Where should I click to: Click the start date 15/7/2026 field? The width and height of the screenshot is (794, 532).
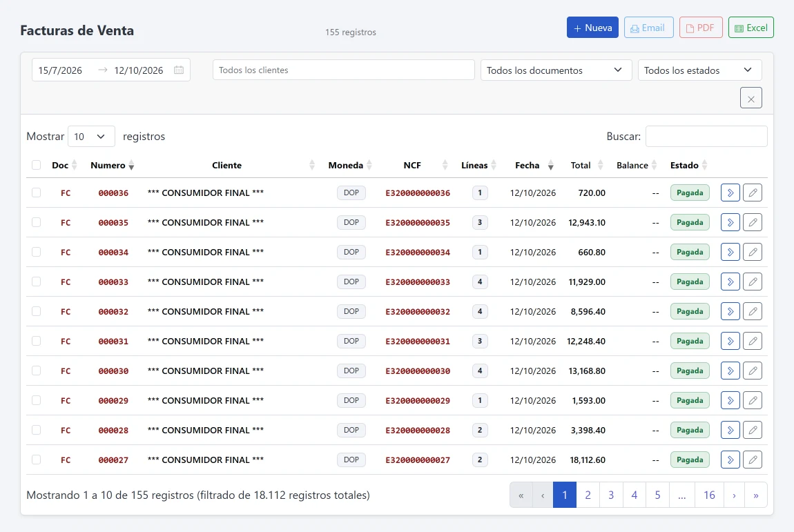tap(60, 70)
